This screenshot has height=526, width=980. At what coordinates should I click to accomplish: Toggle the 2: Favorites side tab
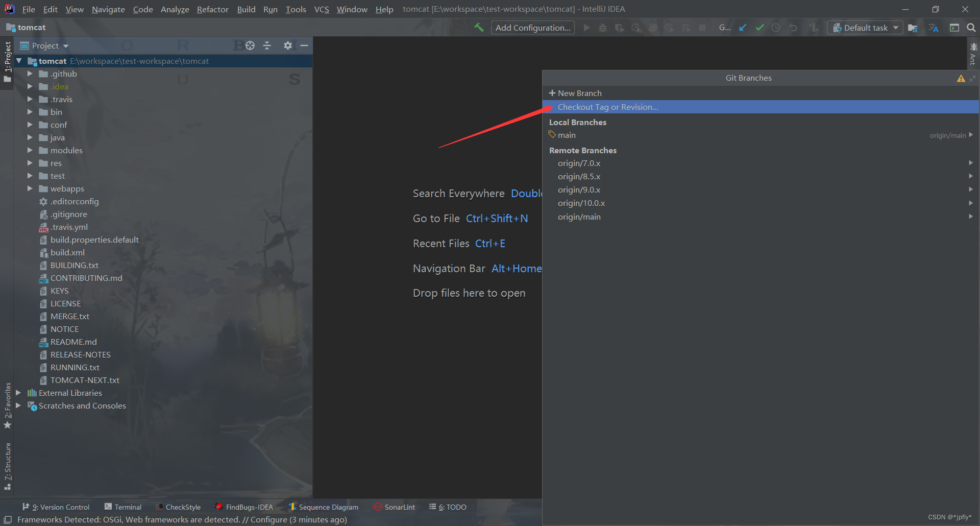pyautogui.click(x=7, y=405)
